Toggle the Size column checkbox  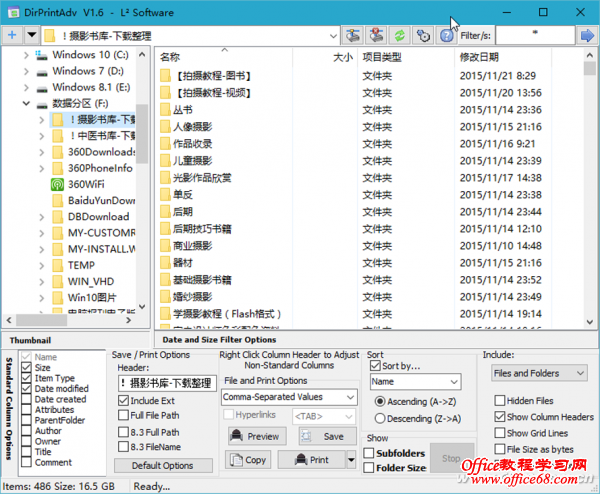click(26, 368)
